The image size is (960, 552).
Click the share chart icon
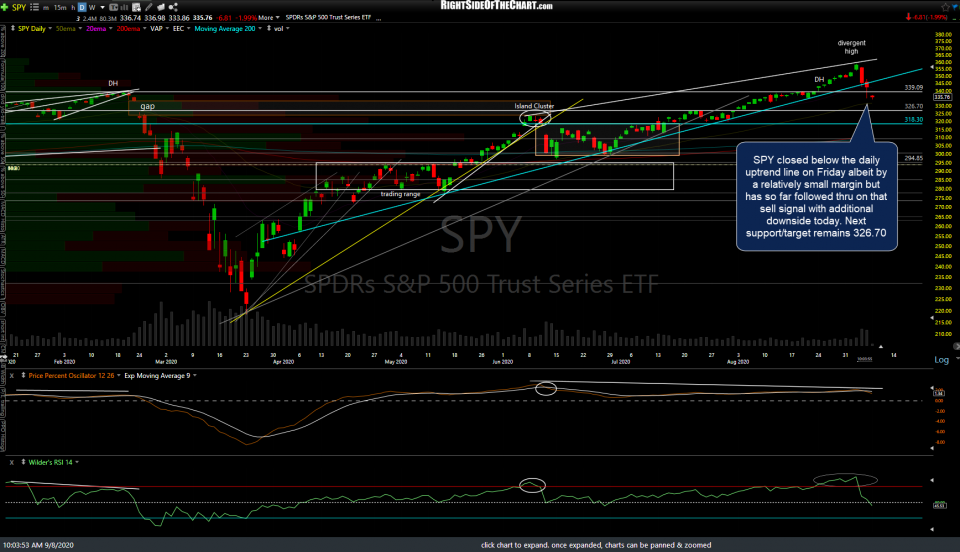[173, 7]
